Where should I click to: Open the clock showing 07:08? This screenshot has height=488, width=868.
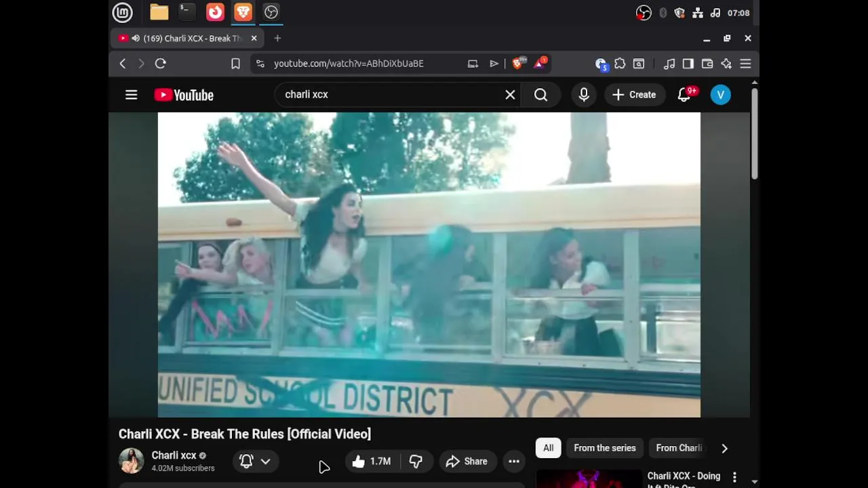pyautogui.click(x=738, y=13)
